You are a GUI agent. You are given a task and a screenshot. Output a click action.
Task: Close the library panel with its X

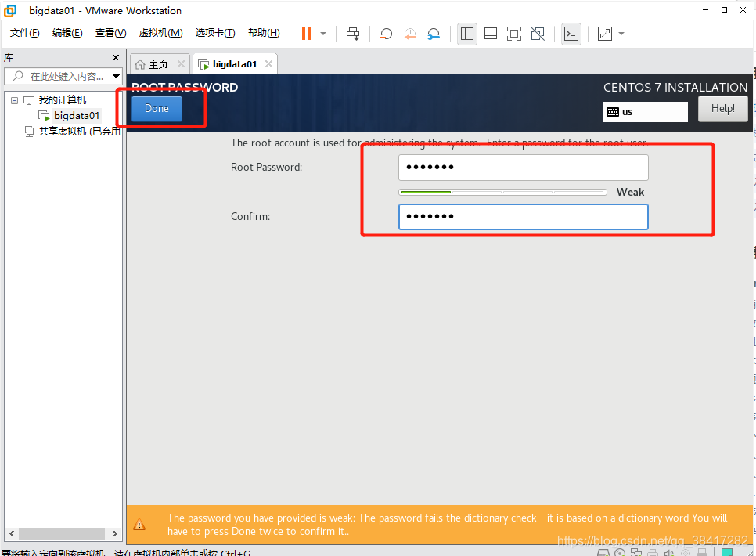point(116,58)
